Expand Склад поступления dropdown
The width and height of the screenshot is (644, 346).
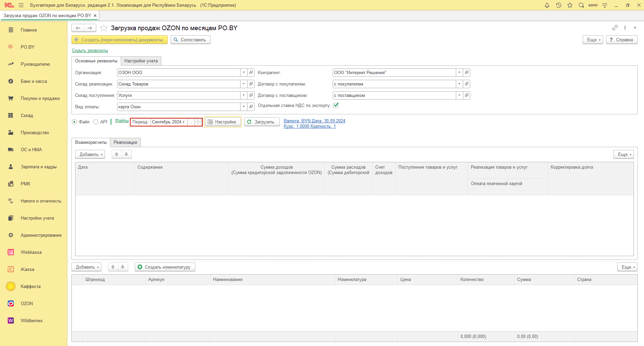click(244, 95)
